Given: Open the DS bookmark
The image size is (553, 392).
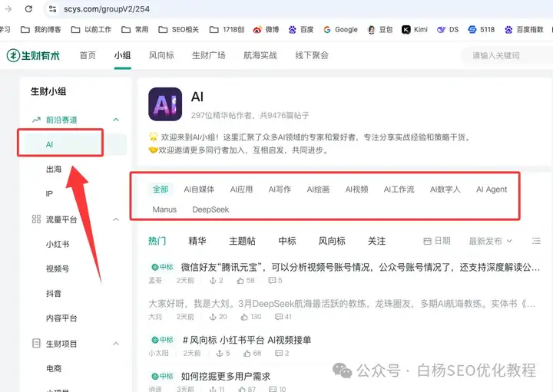Looking at the screenshot, I should 448,30.
